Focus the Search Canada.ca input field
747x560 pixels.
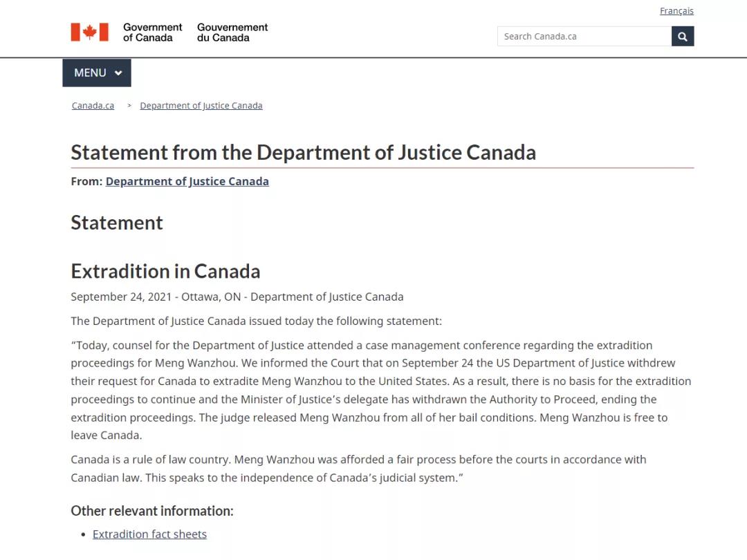click(584, 36)
